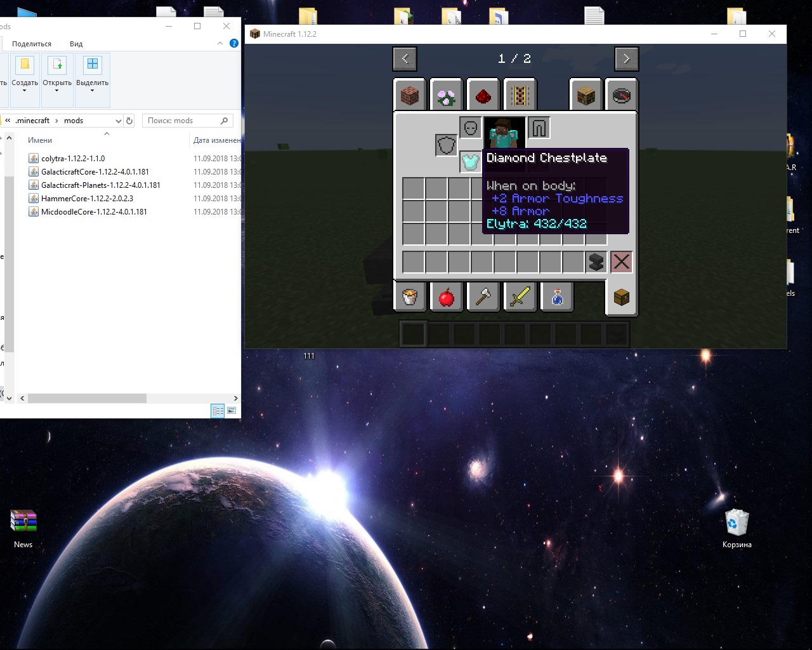Select the Tools iron axe tab
The height and width of the screenshot is (650, 812).
(483, 296)
